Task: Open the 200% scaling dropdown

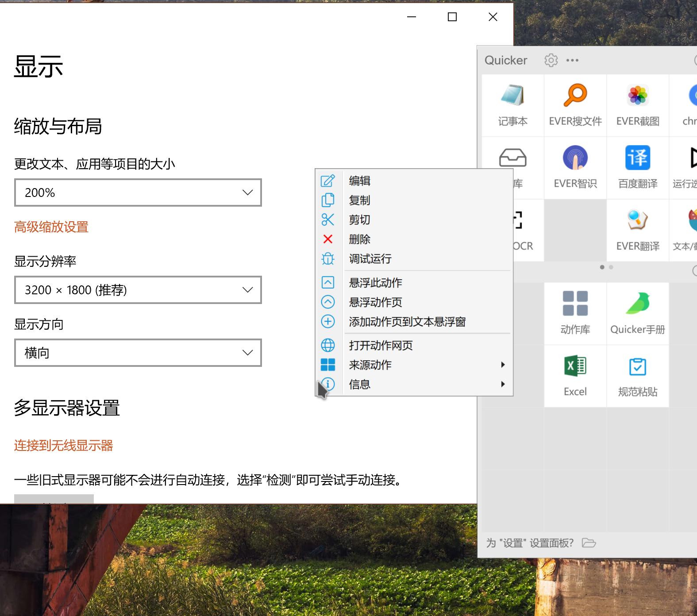Action: [x=138, y=192]
